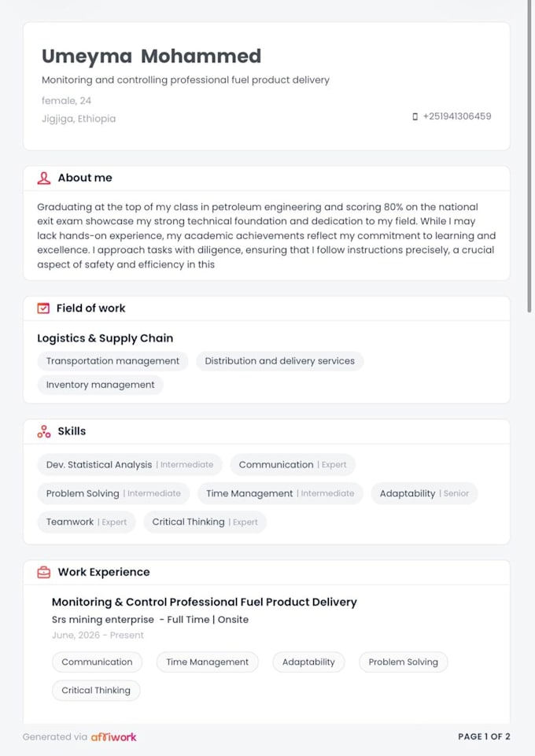Select the phone number +251941306459
The height and width of the screenshot is (756, 535).
click(457, 116)
